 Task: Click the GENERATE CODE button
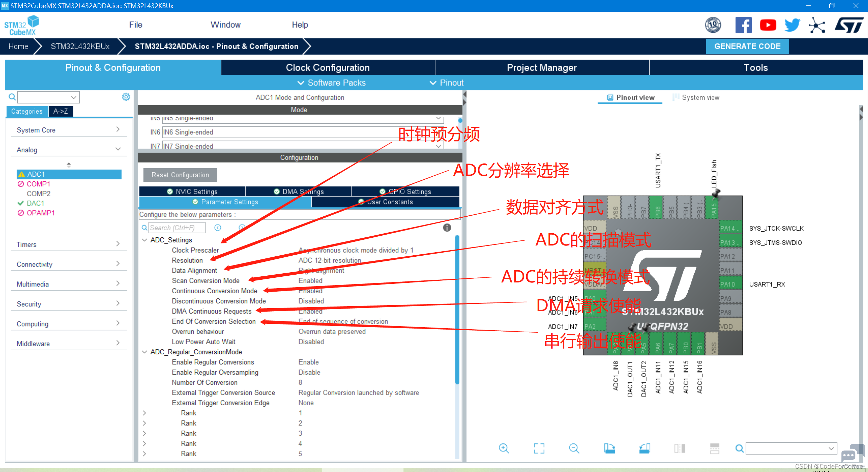click(x=747, y=46)
